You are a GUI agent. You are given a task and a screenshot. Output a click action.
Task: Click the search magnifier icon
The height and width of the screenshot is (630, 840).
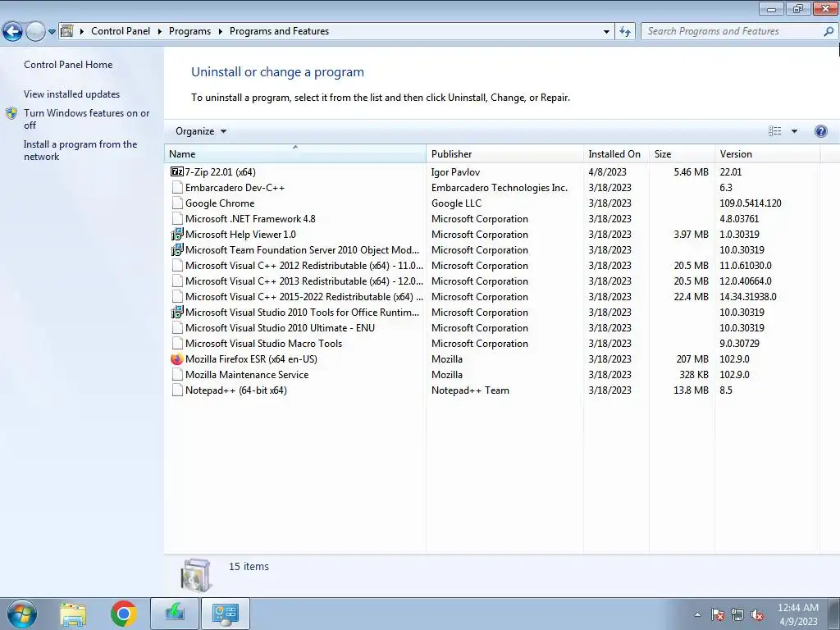pos(829,32)
